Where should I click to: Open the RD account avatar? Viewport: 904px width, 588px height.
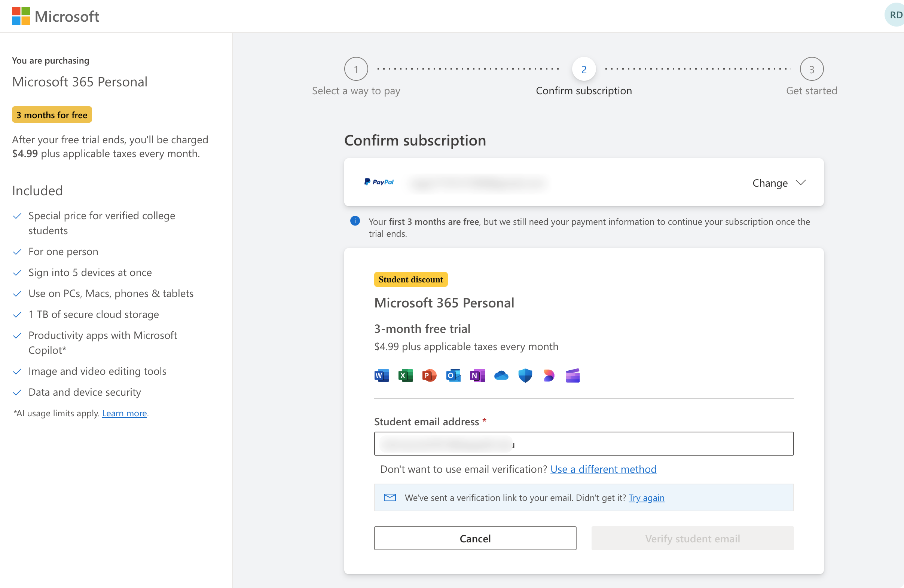click(x=895, y=15)
